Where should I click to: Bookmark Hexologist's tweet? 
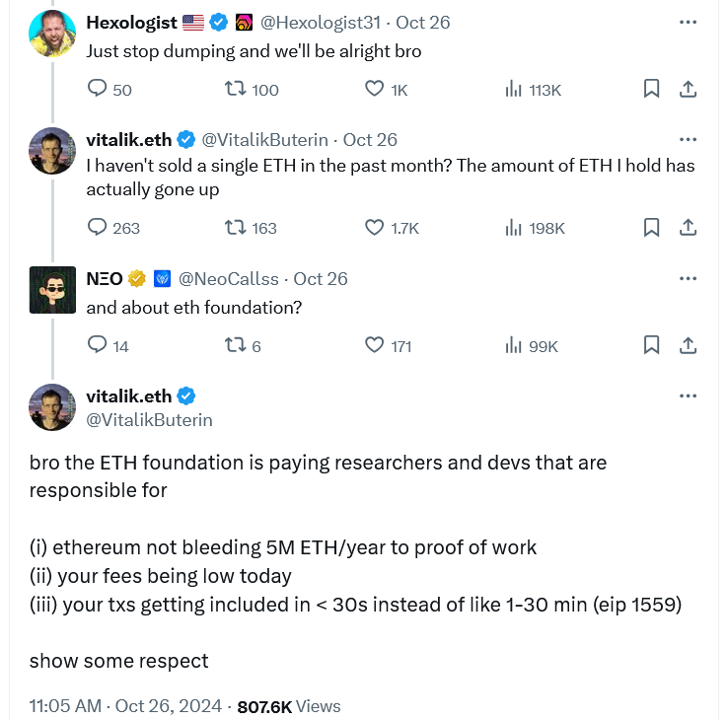[x=651, y=89]
